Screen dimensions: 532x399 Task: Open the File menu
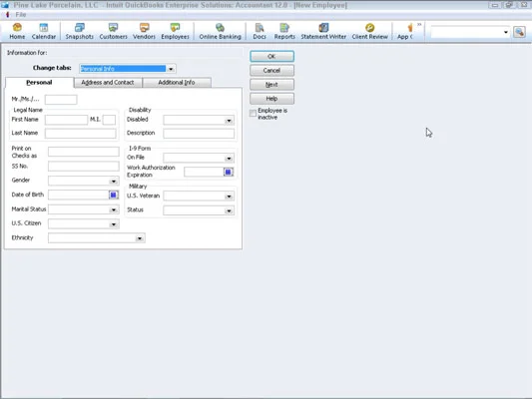point(21,15)
